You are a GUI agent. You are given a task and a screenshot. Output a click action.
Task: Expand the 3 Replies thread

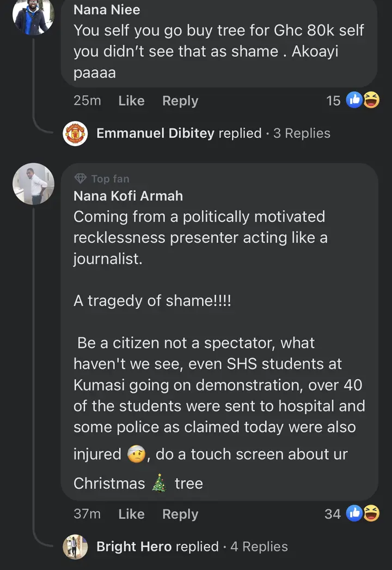click(x=302, y=134)
